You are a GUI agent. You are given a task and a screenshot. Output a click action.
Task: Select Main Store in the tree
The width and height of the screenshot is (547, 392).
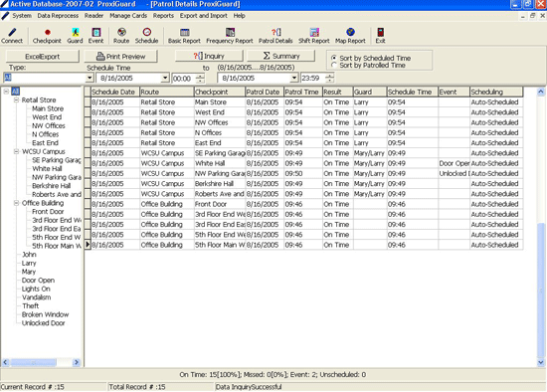48,108
